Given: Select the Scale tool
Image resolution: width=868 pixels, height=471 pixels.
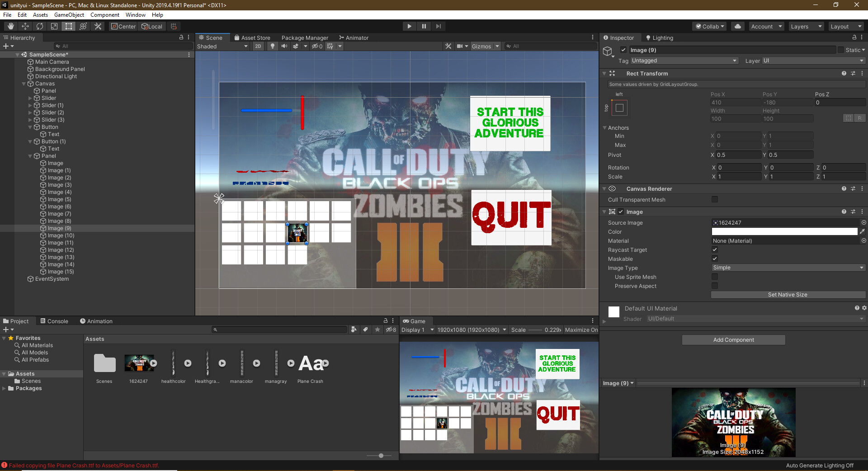Looking at the screenshot, I should click(54, 26).
